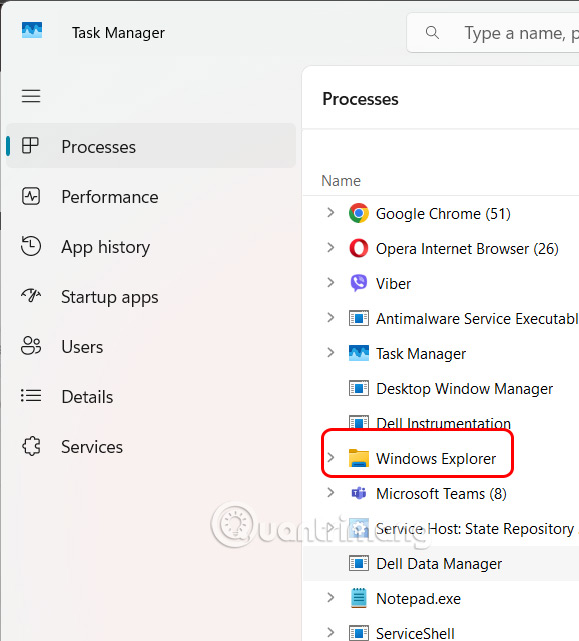The image size is (579, 641).
Task: Focus the search box to type a name
Action: [493, 33]
